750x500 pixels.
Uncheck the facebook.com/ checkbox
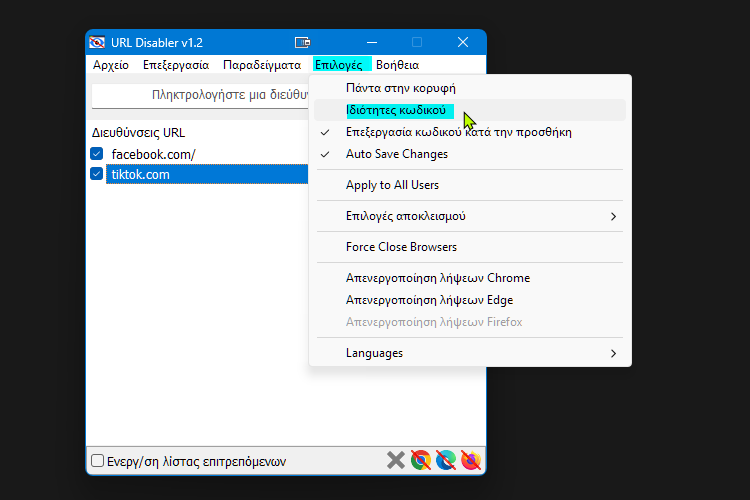97,154
